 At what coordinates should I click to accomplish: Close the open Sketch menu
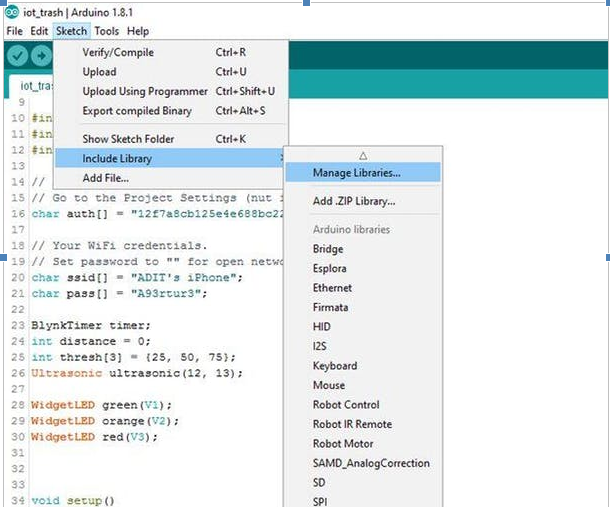pyautogui.click(x=72, y=31)
